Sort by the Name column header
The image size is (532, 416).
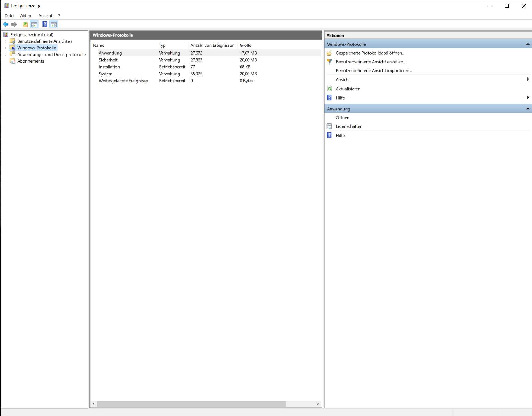click(124, 45)
